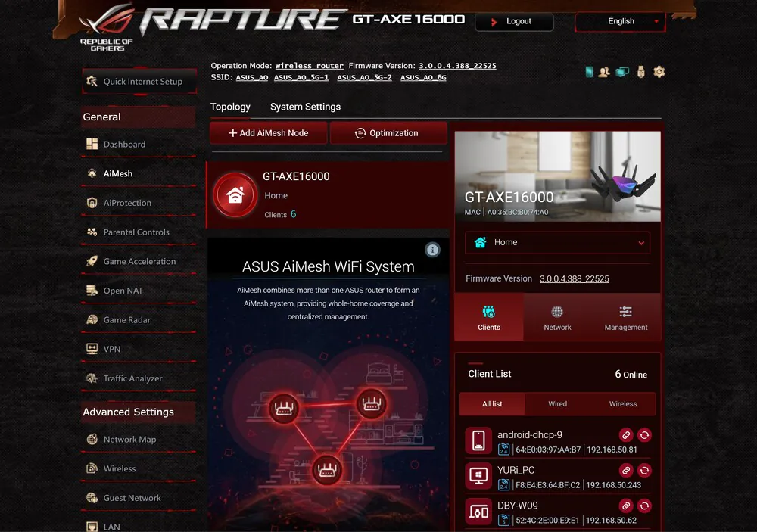
Task: Switch to the Topology tab
Action: pyautogui.click(x=230, y=107)
